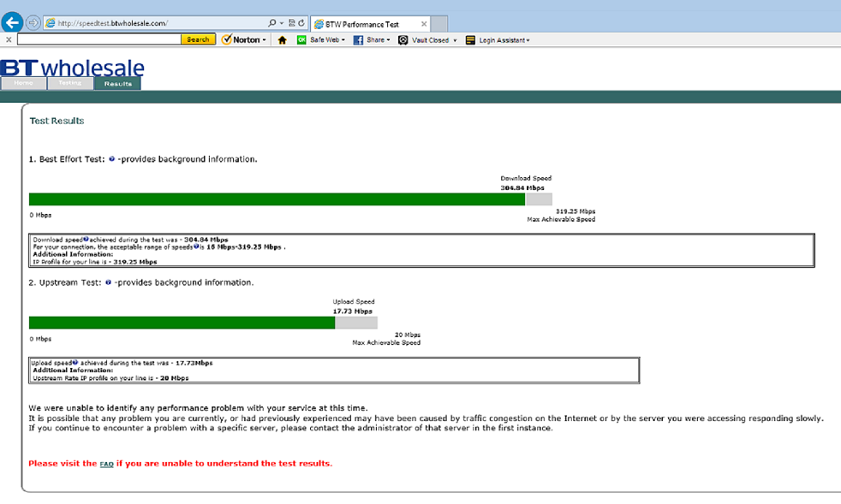Select the Results page tab
This screenshot has height=504, width=841.
click(117, 84)
